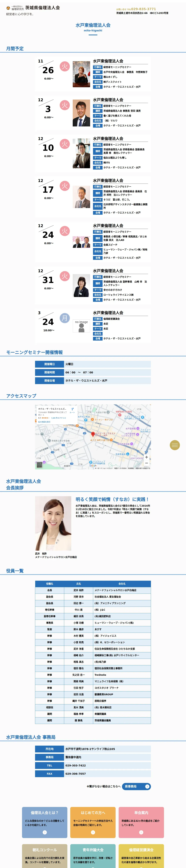Click TEL value 029-303-7422
This screenshot has height=868, width=186.
(76, 766)
